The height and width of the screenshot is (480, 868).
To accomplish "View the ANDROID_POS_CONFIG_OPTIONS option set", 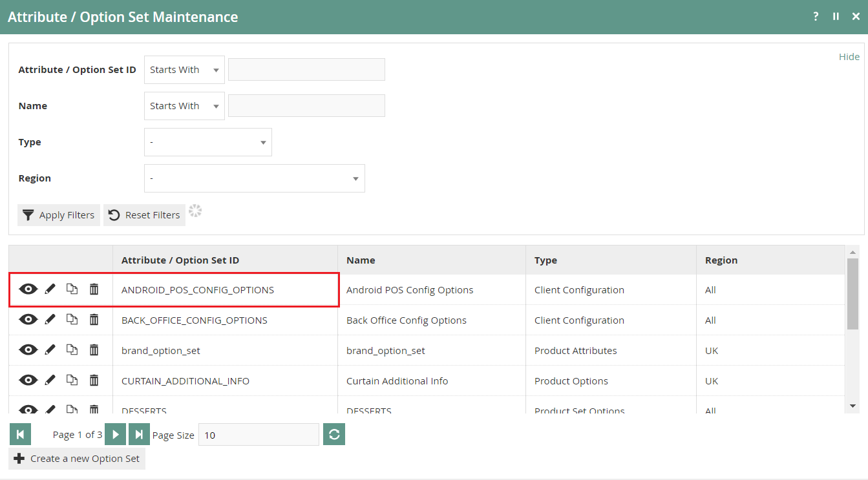I will [x=28, y=289].
